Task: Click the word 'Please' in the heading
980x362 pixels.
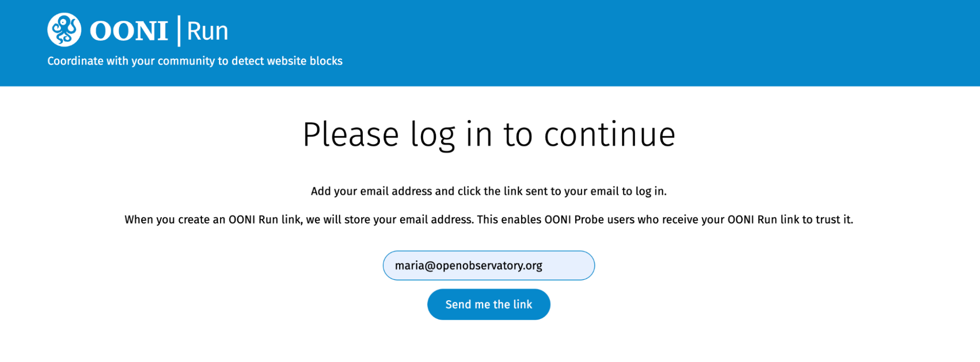Action: coord(351,134)
